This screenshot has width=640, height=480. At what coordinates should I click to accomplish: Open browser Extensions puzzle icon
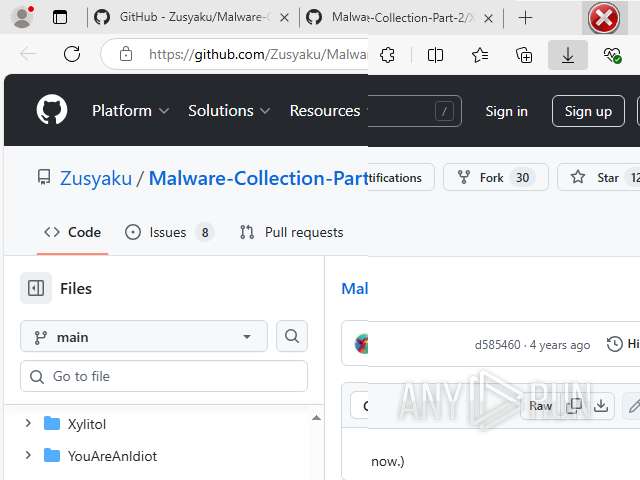pos(387,55)
